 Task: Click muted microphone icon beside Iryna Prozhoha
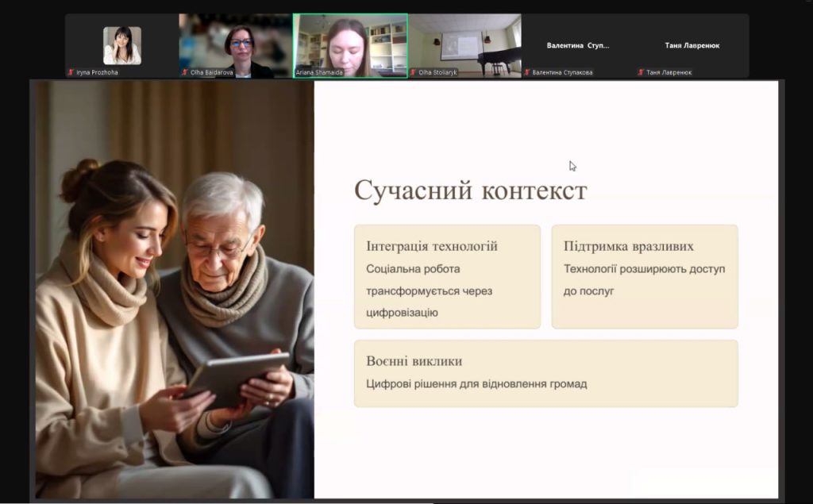(71, 72)
